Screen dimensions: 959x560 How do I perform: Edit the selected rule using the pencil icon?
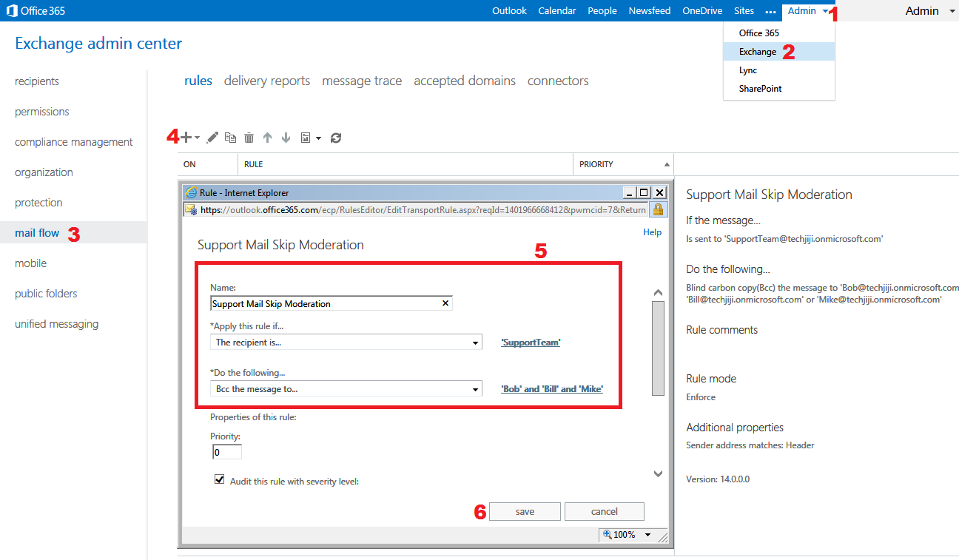coord(212,137)
